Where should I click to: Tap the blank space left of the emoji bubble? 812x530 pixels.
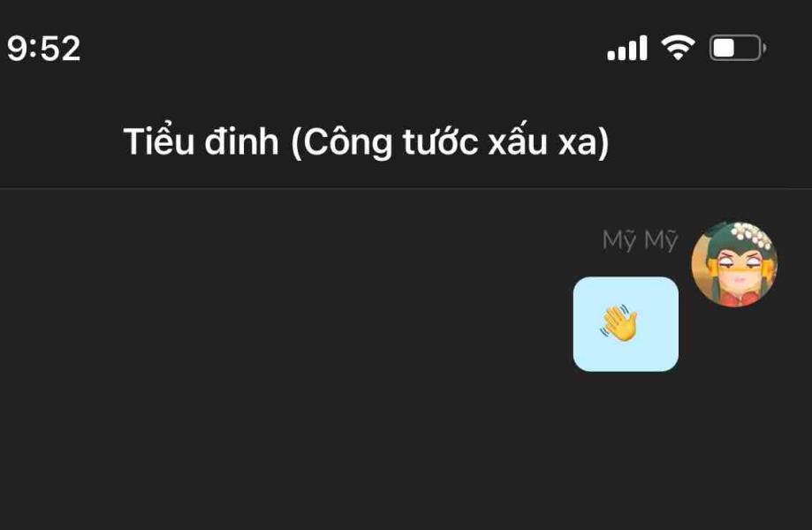pyautogui.click(x=285, y=324)
